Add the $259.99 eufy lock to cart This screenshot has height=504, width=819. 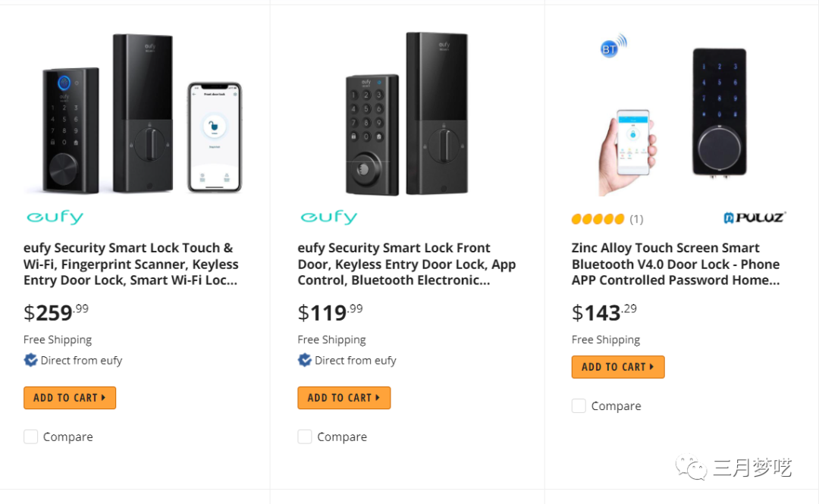coord(70,397)
